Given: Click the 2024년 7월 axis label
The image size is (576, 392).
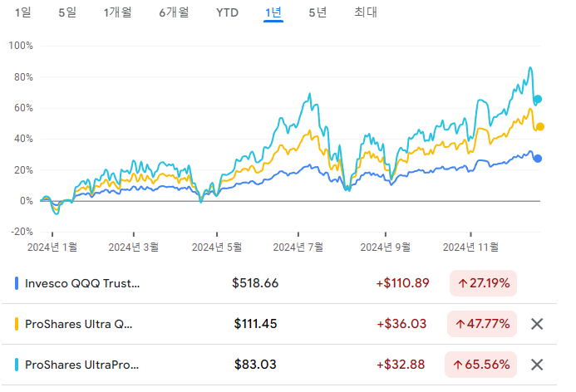Looking at the screenshot, I should click(298, 247).
